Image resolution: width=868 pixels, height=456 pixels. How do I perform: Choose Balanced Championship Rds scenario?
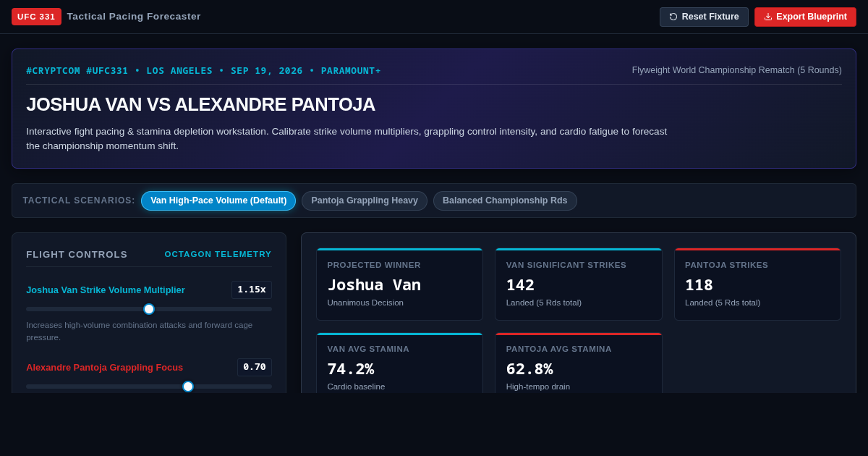[x=505, y=200]
